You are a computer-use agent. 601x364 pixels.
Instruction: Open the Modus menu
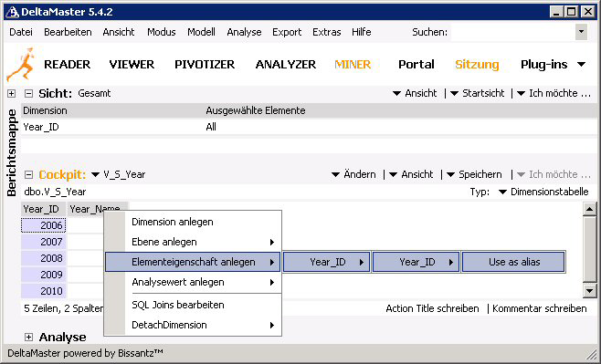(x=161, y=32)
